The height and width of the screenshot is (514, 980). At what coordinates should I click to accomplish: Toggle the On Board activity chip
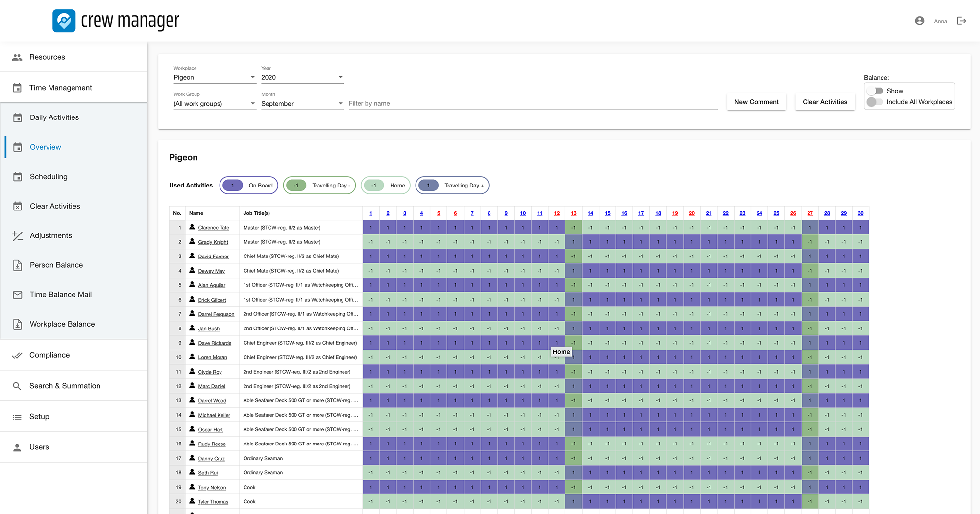coord(249,186)
